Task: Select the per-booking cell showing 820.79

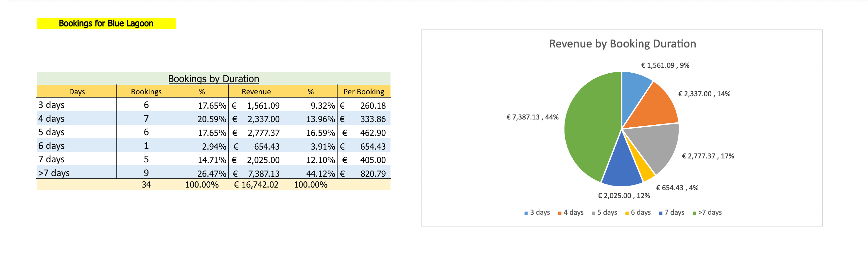Action: (x=373, y=174)
